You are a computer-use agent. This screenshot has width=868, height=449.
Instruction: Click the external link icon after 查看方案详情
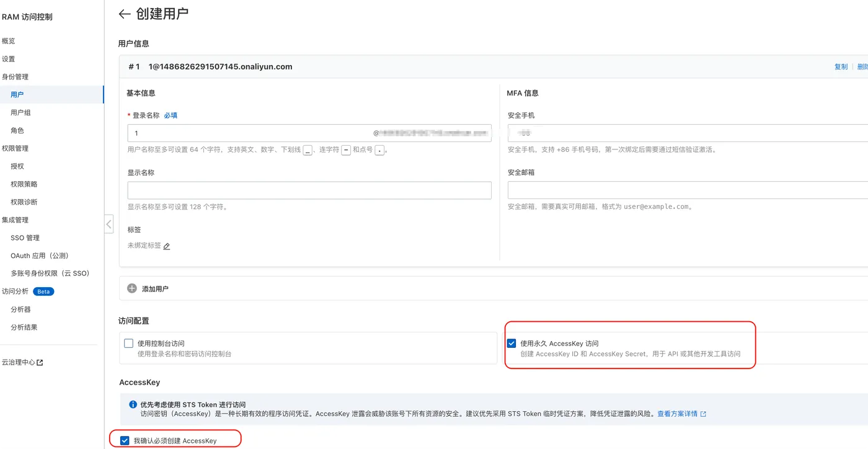(703, 414)
